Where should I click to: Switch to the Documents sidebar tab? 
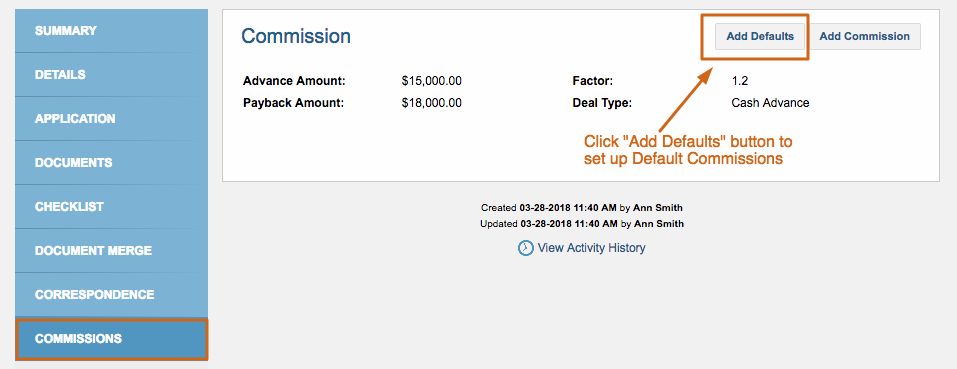[111, 163]
